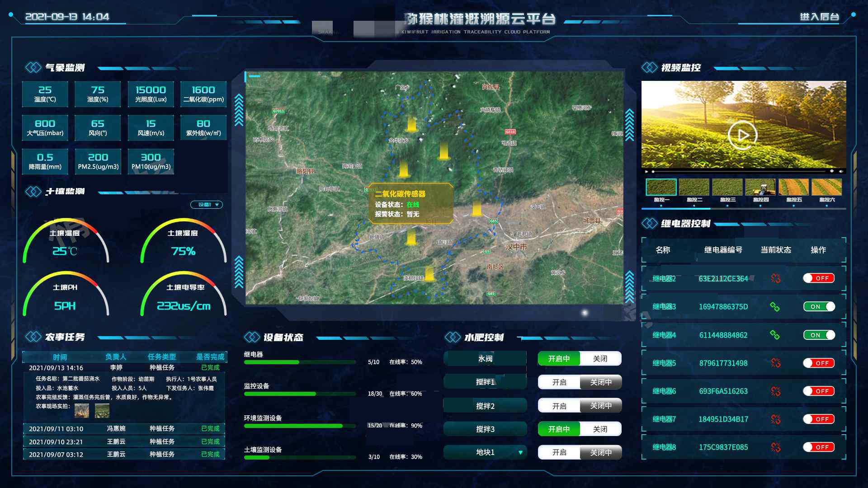
Task: Open the 设备1 dropdown in soil monitoring
Action: pyautogui.click(x=207, y=205)
